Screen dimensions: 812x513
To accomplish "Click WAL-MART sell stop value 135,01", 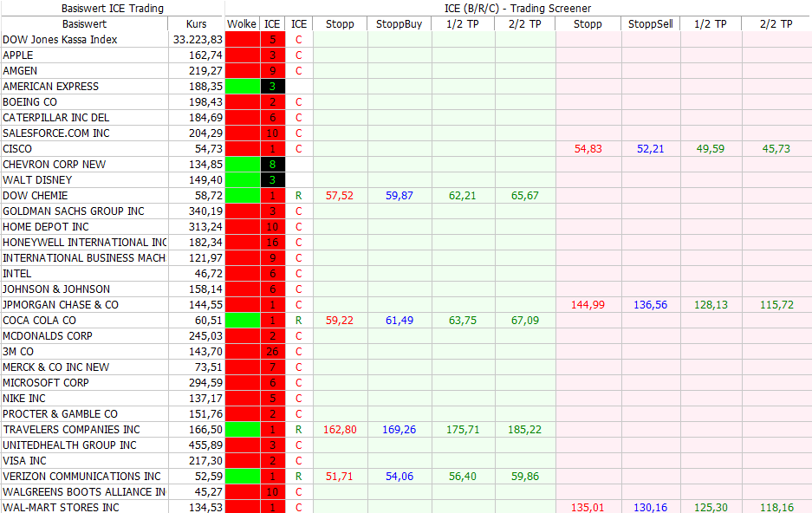I will 588,507.
